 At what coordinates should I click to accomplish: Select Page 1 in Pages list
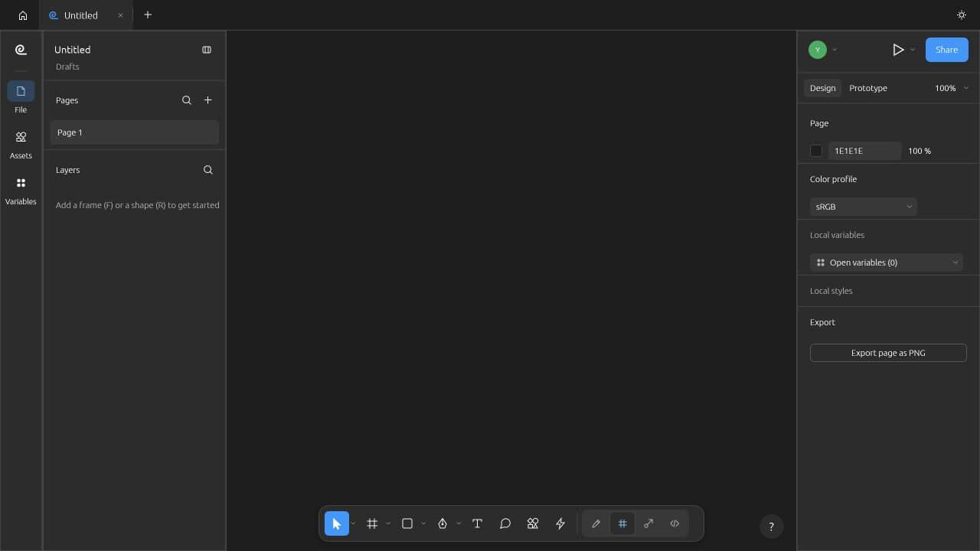click(134, 132)
